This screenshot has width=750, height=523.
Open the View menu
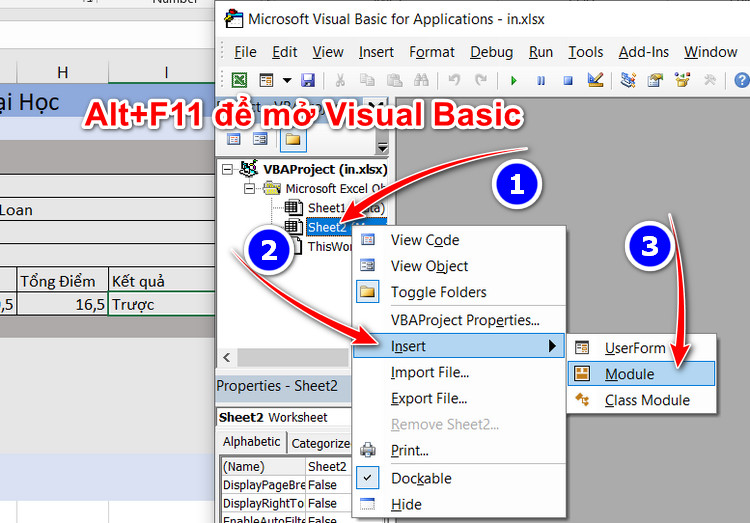pyautogui.click(x=328, y=52)
